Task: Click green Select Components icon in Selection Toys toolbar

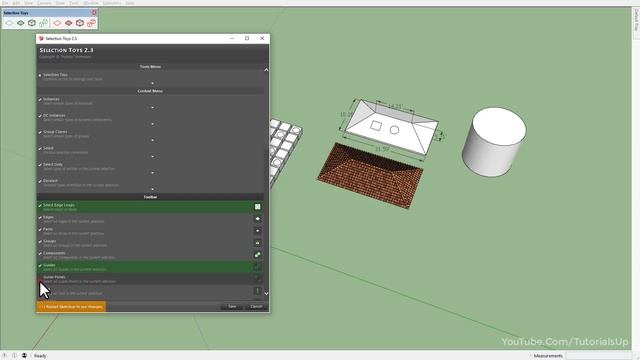Action: pos(43,23)
